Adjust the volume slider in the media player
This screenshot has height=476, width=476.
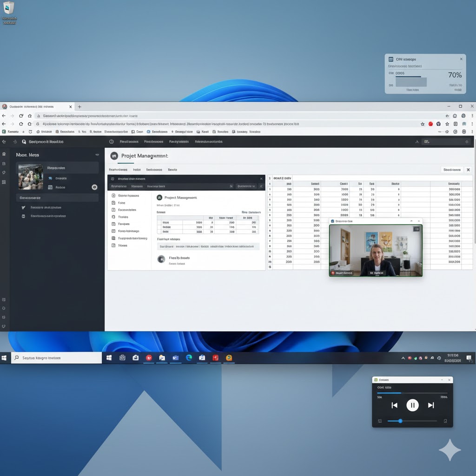400,421
